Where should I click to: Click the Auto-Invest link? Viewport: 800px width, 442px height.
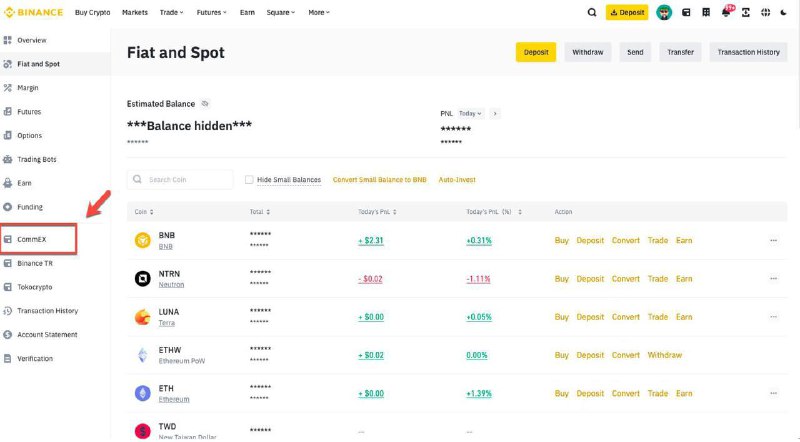pos(457,180)
